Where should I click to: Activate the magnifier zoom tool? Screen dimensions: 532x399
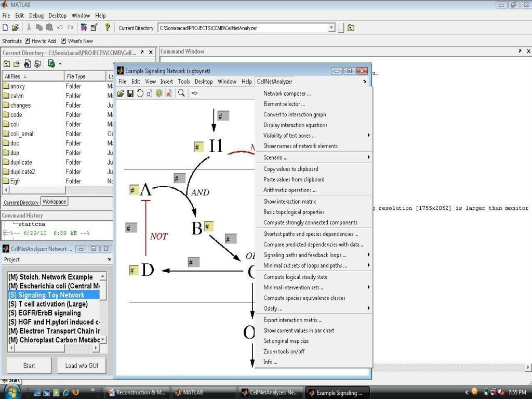click(181, 93)
